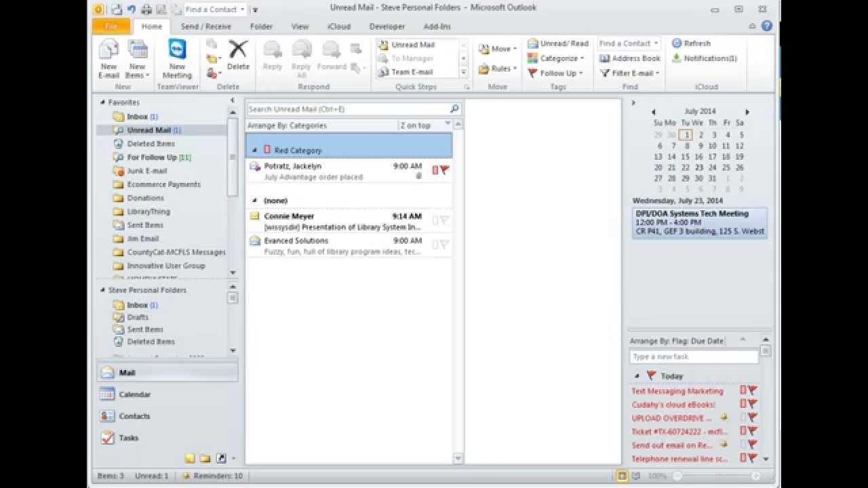Click the Reply button
This screenshot has height=488, width=868.
[273, 56]
